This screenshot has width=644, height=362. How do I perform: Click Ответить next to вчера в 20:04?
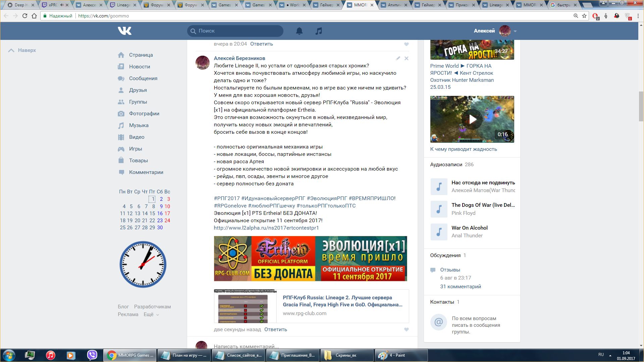(x=262, y=44)
